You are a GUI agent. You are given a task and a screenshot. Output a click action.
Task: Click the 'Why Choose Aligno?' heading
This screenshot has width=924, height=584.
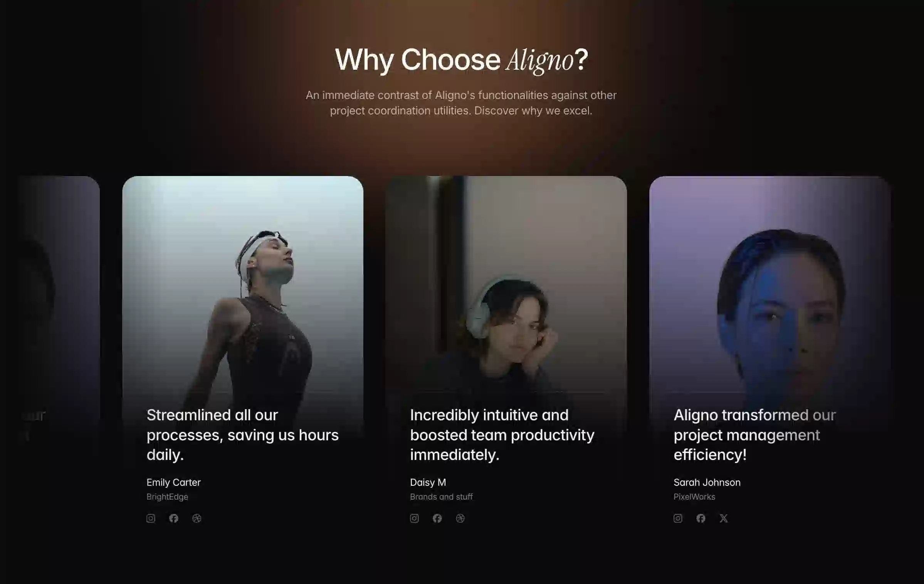[x=462, y=60]
